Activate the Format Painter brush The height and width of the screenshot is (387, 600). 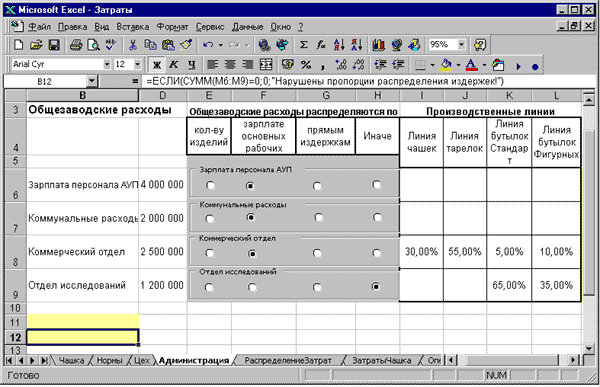tap(186, 45)
